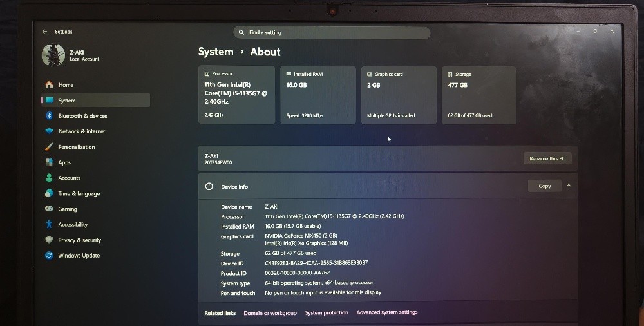Click the Graphics card tile icon
Screen dimensions: 644x326
[370, 74]
